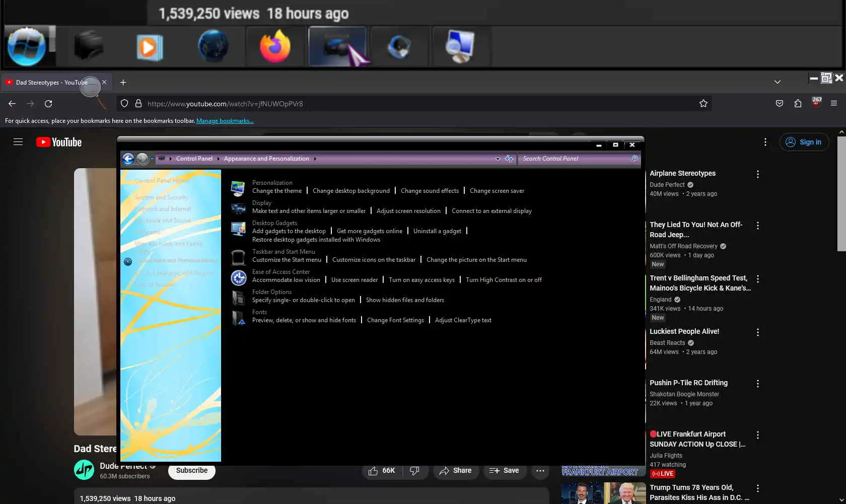Open Firefox tracking protection shield

click(124, 104)
